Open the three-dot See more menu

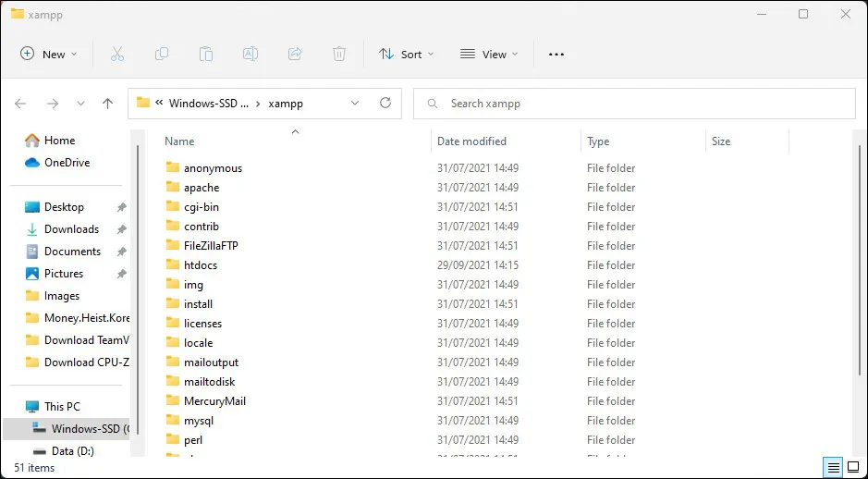[556, 55]
